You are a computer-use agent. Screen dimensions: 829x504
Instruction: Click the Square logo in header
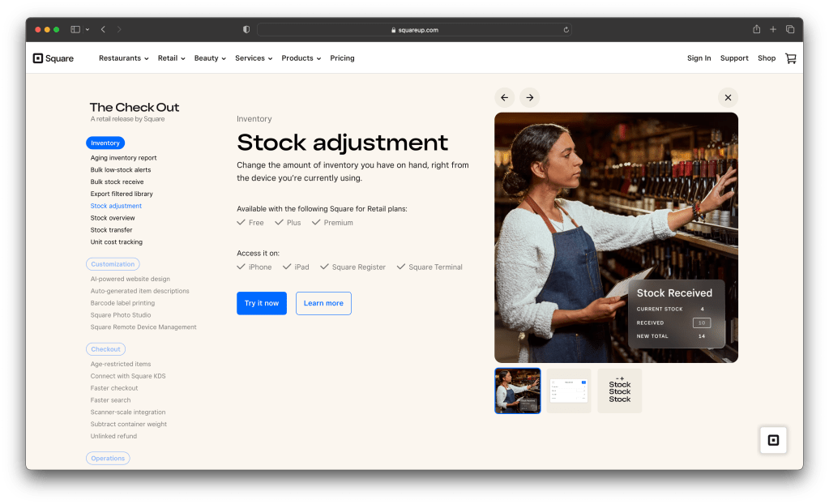click(x=53, y=58)
